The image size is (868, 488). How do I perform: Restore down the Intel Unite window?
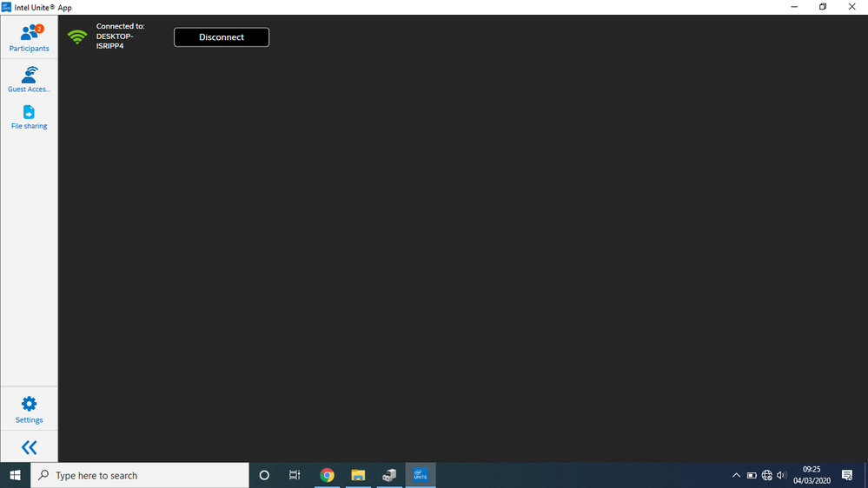tap(823, 7)
